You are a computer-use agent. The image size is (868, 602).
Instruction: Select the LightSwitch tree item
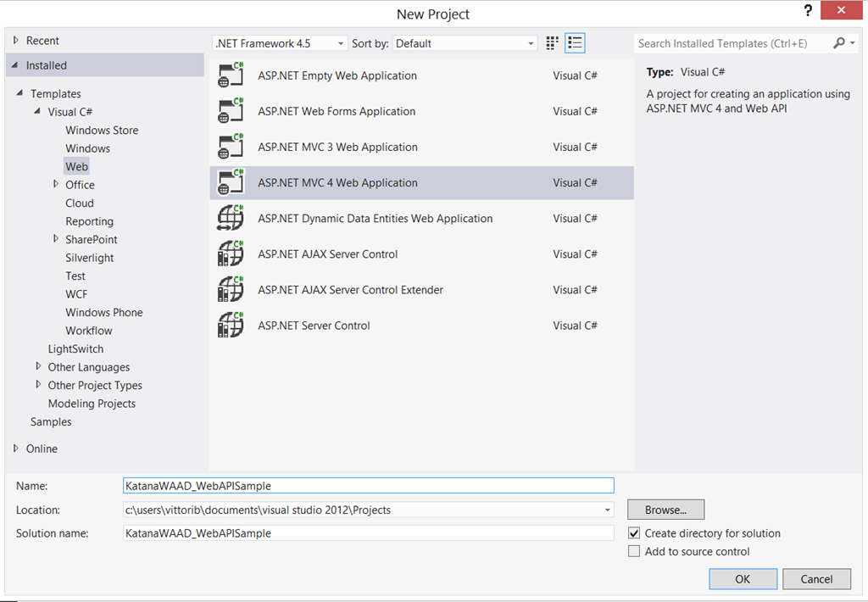pos(75,348)
